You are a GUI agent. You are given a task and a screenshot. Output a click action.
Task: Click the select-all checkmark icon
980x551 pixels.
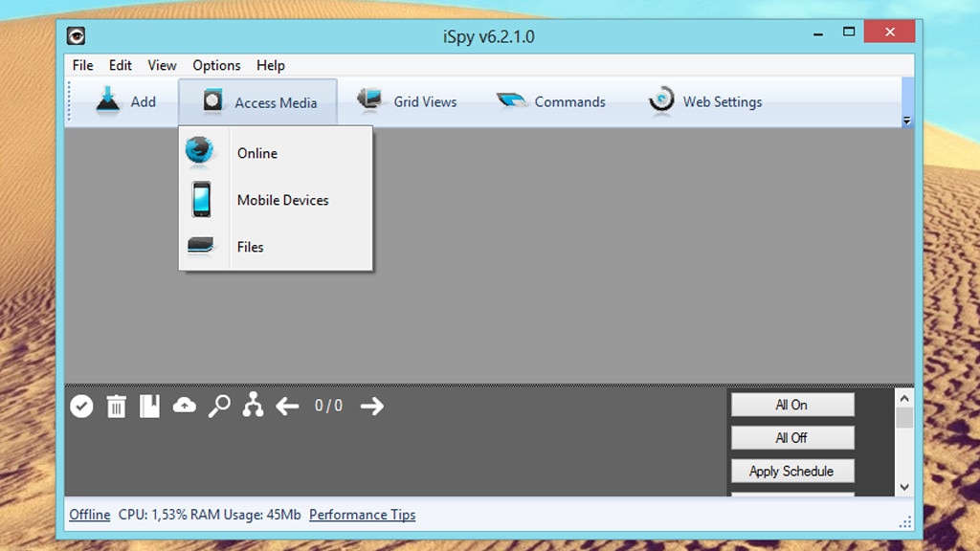pos(81,406)
